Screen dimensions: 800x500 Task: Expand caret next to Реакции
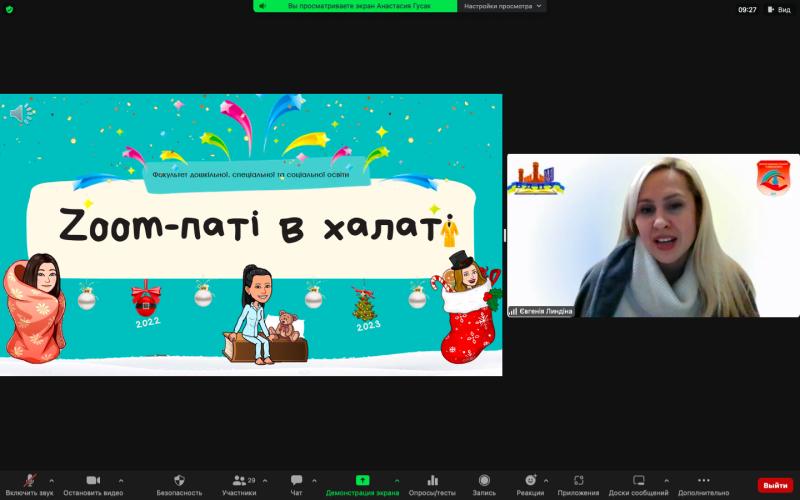pos(546,481)
